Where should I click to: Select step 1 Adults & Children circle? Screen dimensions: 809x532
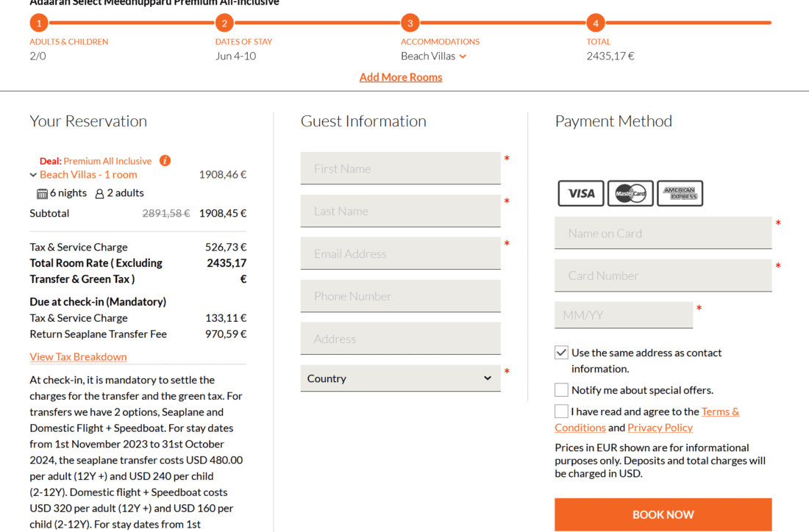39,23
